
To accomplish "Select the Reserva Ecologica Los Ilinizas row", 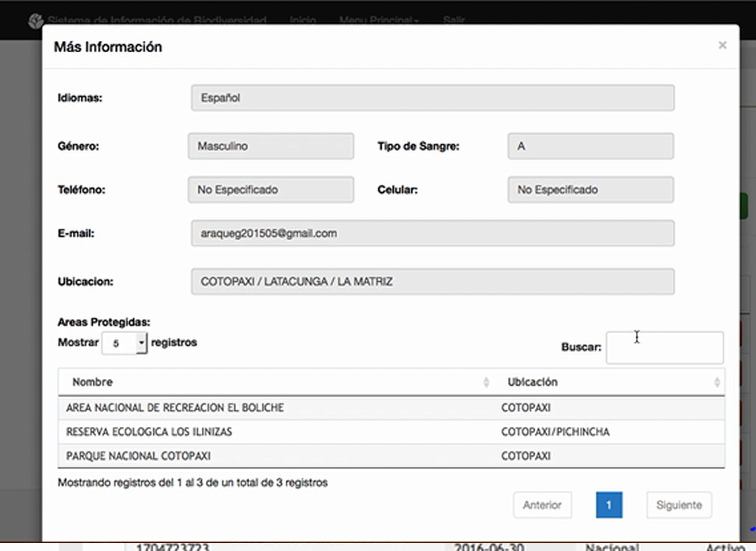I will 391,432.
